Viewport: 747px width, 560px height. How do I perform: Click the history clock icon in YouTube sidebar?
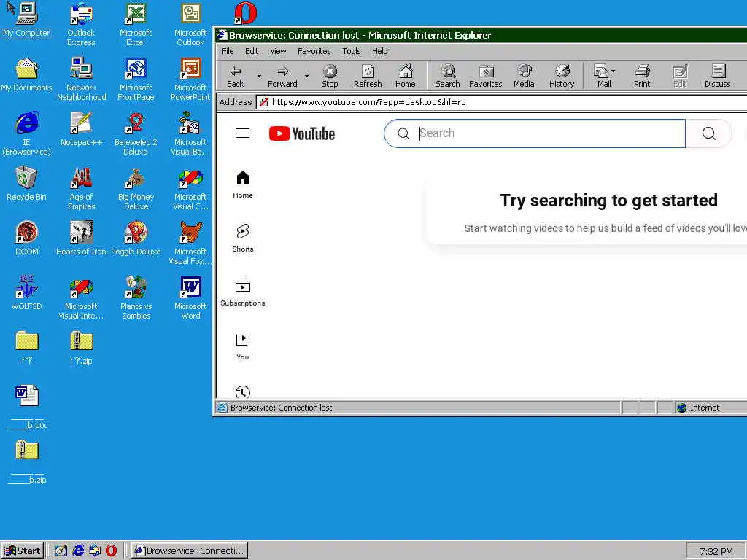coord(243,392)
